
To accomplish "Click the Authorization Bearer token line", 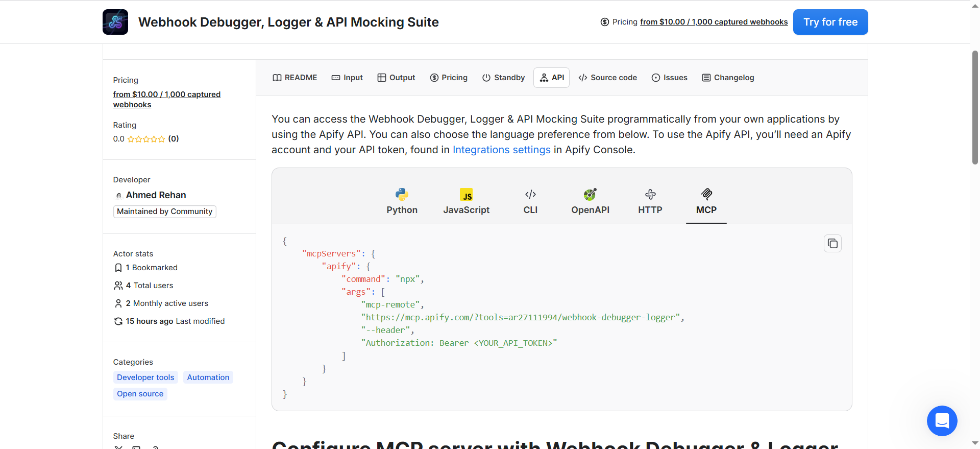I will [x=459, y=343].
